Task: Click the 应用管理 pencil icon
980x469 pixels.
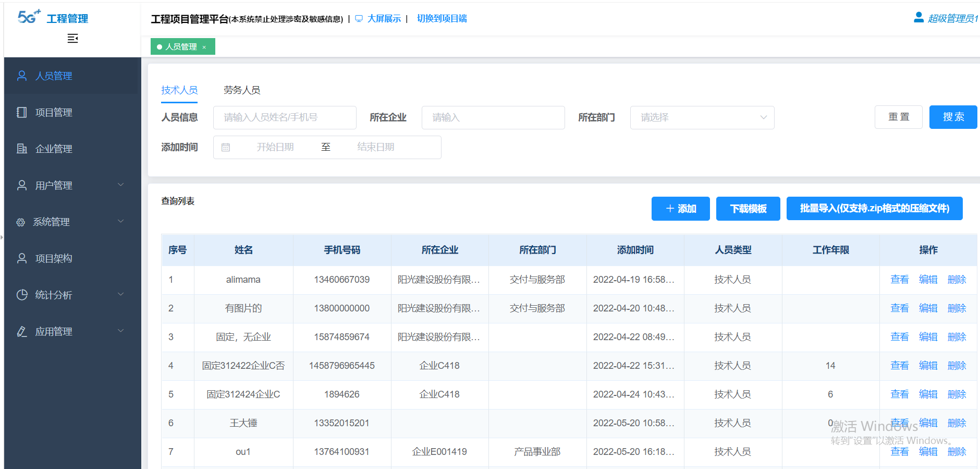Action: click(22, 332)
